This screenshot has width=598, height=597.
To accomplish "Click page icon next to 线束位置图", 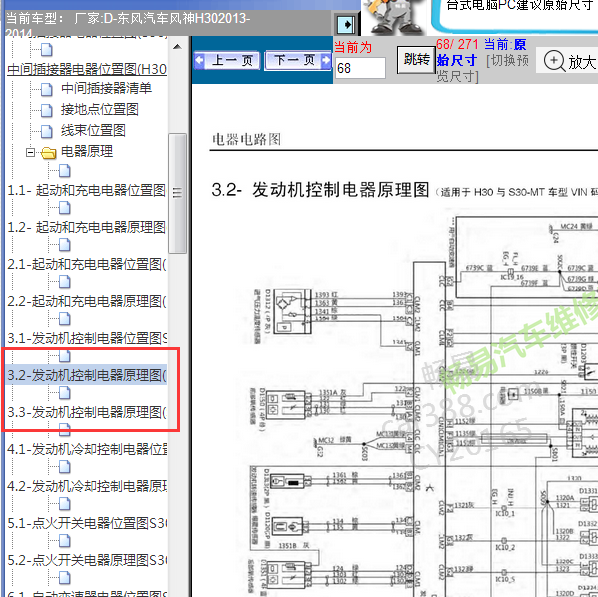I will tap(47, 132).
